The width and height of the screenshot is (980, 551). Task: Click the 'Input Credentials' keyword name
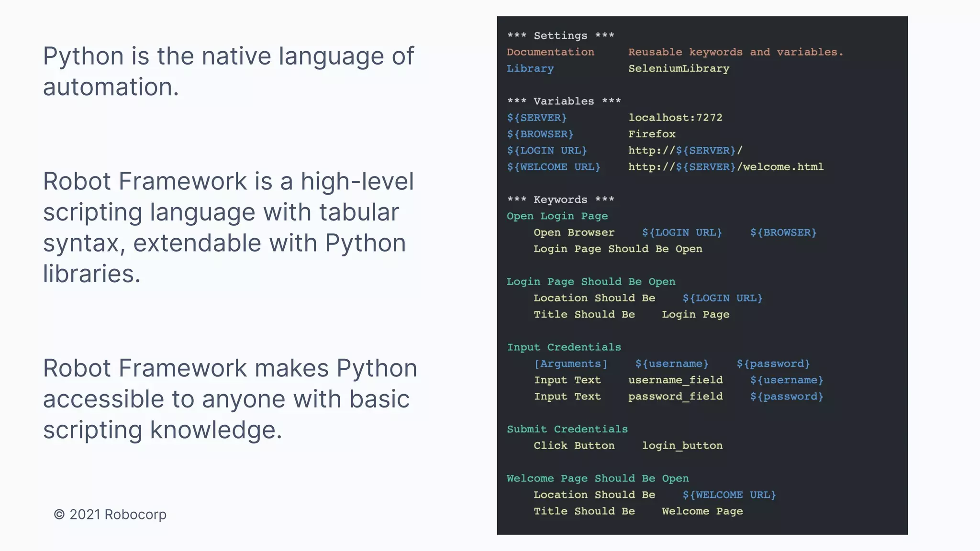[564, 347]
